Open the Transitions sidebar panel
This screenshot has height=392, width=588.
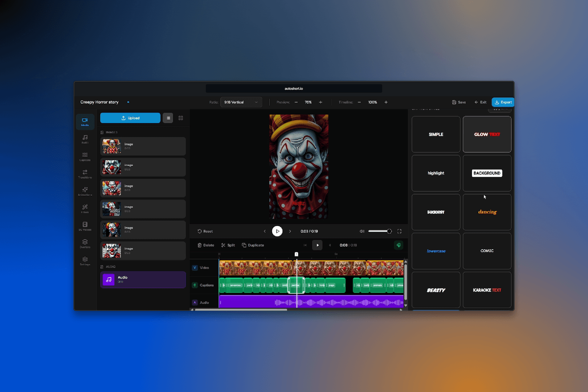click(x=85, y=174)
